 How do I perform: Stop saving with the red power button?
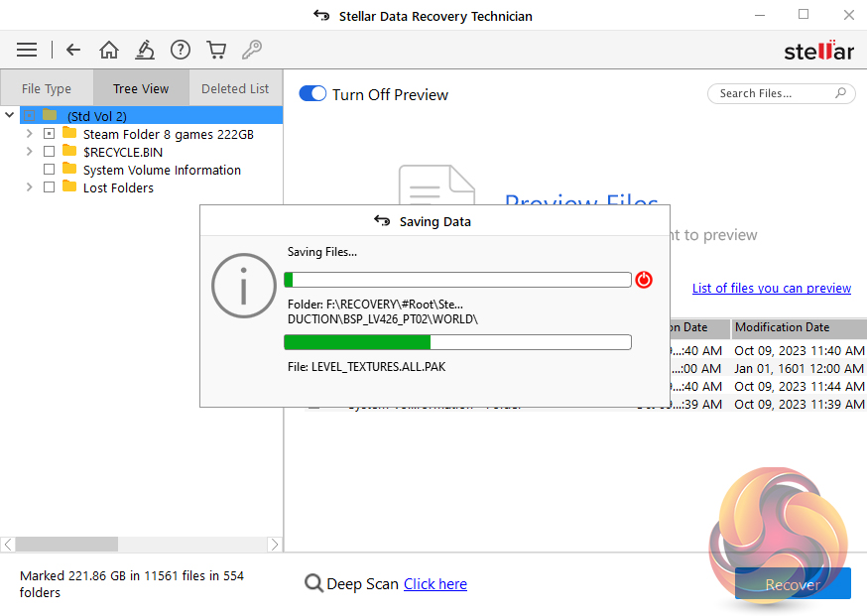tap(644, 280)
